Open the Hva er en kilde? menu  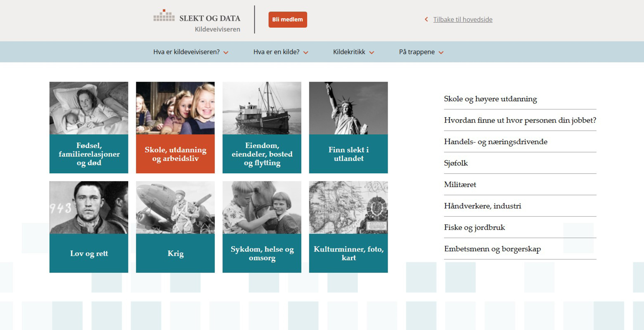pyautogui.click(x=276, y=52)
